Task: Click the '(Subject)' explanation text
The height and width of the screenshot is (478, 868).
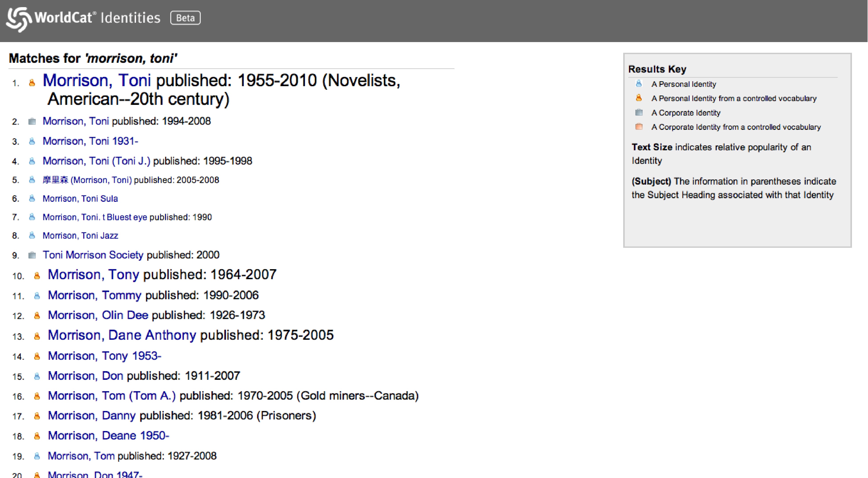Action: click(734, 188)
